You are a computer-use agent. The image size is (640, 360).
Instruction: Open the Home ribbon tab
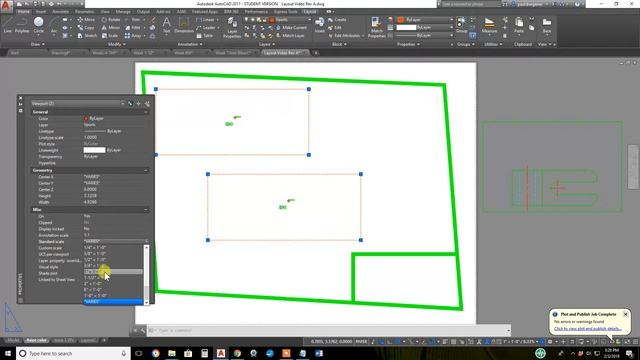pos(24,12)
